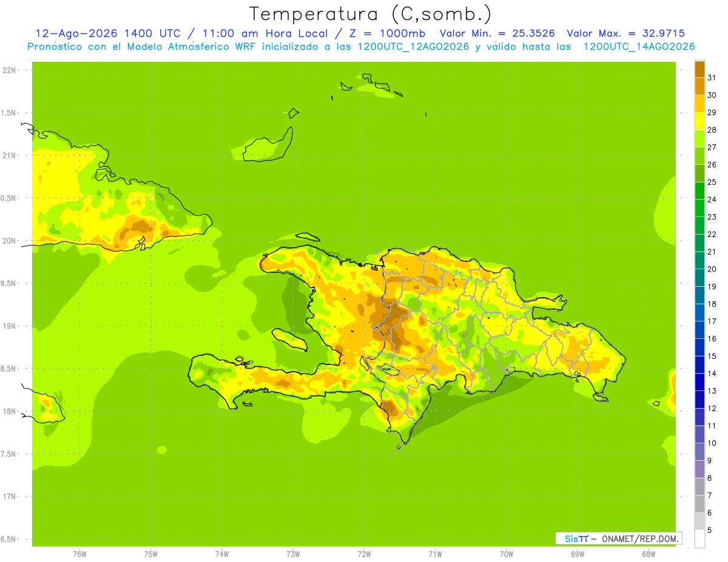This screenshot has width=728, height=562.
Task: Click the color bar label 18
Action: (712, 304)
